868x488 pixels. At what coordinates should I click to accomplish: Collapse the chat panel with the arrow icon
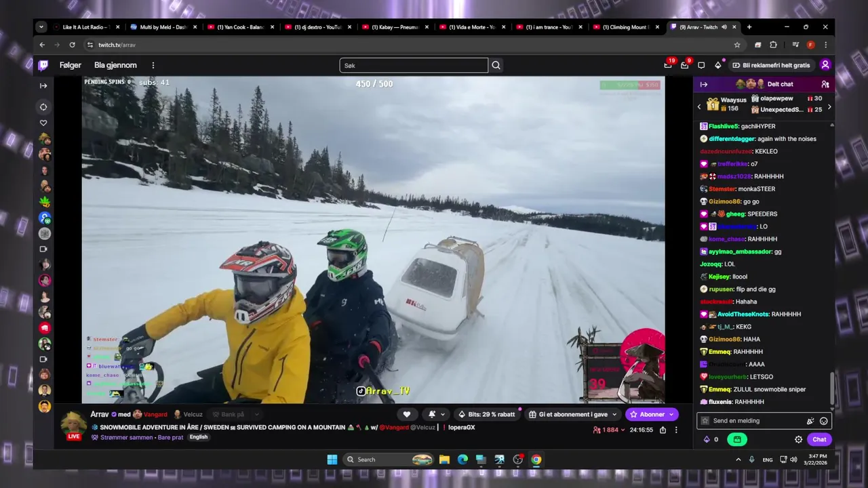pos(704,84)
